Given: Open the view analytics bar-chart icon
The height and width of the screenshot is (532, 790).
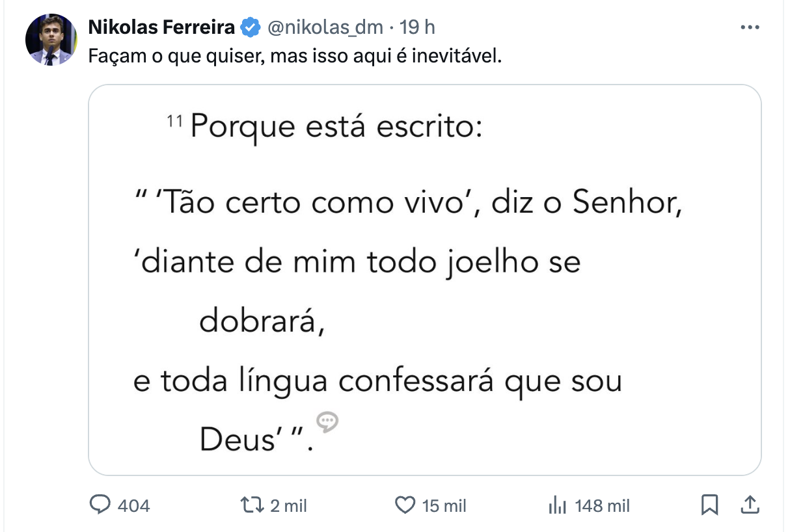Looking at the screenshot, I should pos(558,505).
